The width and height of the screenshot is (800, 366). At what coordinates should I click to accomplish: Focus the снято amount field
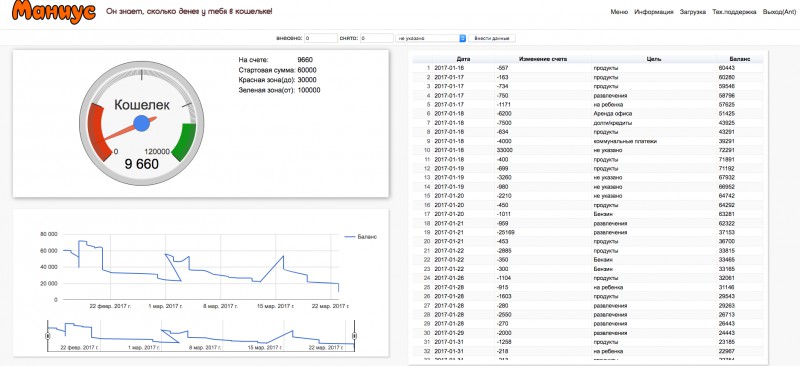[377, 38]
